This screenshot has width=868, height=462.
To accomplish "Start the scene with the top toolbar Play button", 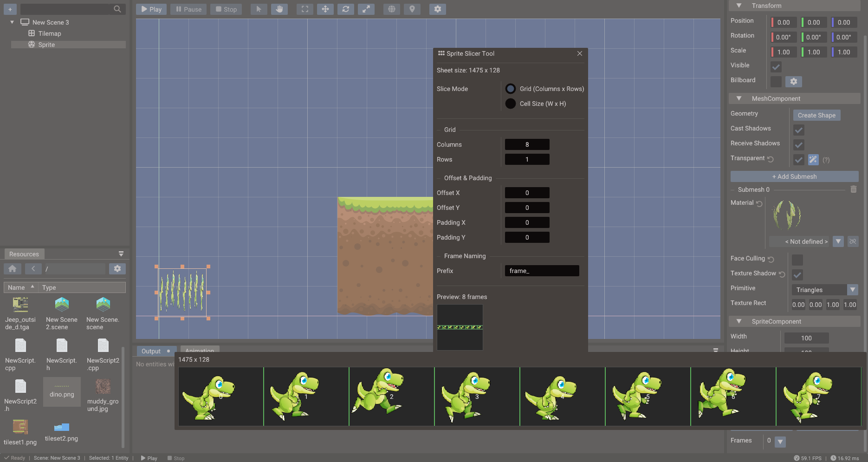I will tap(151, 9).
